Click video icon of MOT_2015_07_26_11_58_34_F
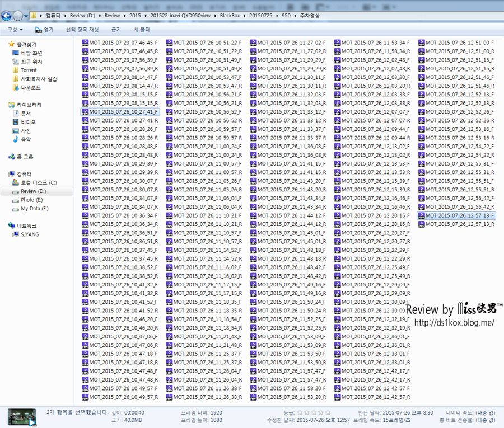This screenshot has width=504, height=428. tap(338, 43)
